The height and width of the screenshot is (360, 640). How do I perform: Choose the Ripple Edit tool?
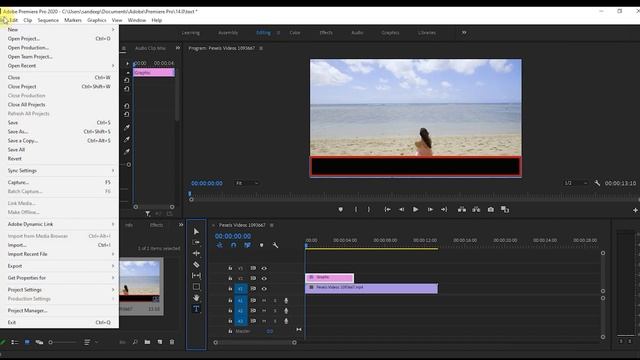tap(196, 253)
